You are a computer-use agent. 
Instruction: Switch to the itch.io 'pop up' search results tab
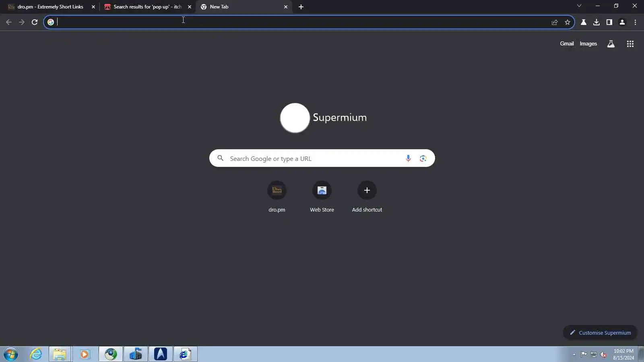147,7
